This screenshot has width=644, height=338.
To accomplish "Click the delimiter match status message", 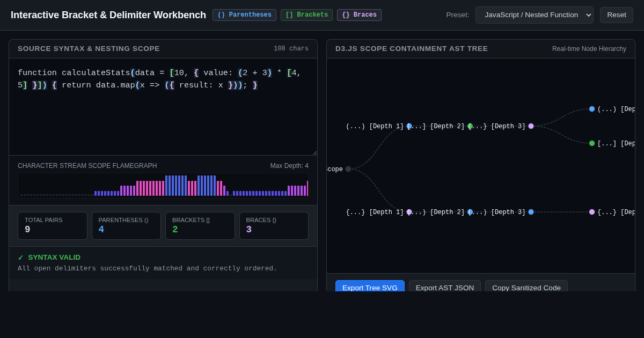I will click(148, 269).
